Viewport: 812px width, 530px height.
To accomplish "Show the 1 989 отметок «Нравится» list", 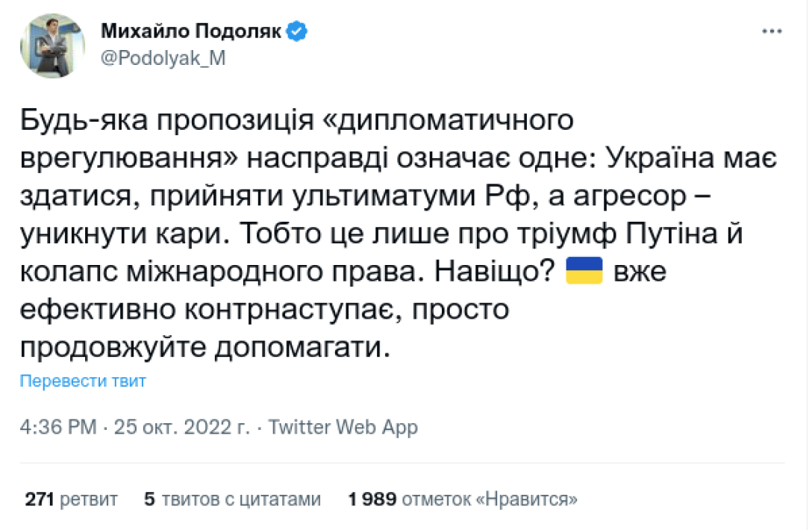I will tap(463, 499).
